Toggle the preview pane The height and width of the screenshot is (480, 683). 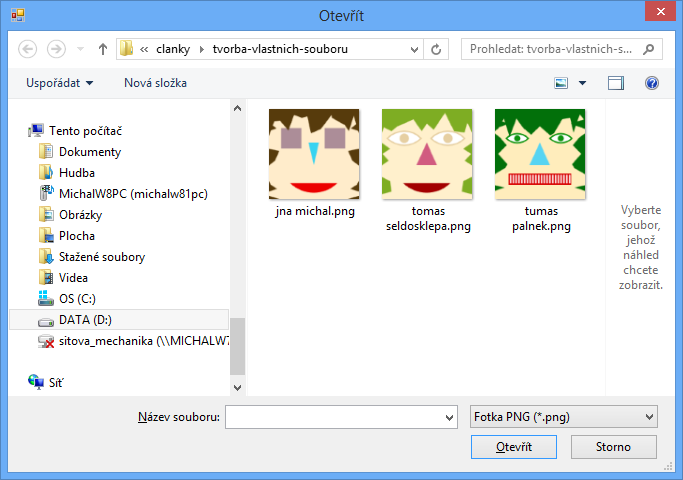[616, 83]
